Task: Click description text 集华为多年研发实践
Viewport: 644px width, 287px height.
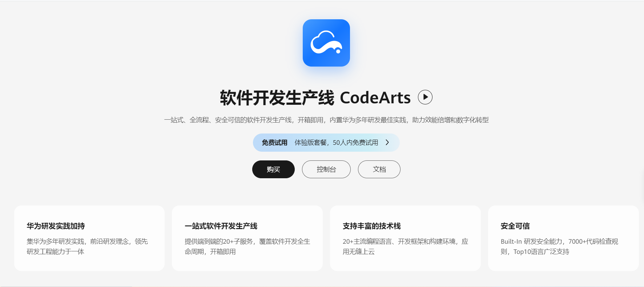Action: [x=87, y=246]
